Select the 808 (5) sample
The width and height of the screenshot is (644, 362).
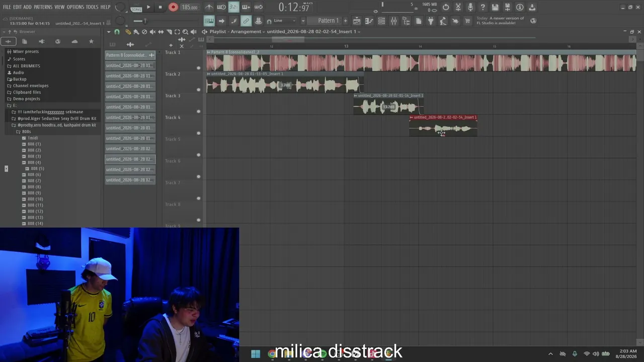37,168
